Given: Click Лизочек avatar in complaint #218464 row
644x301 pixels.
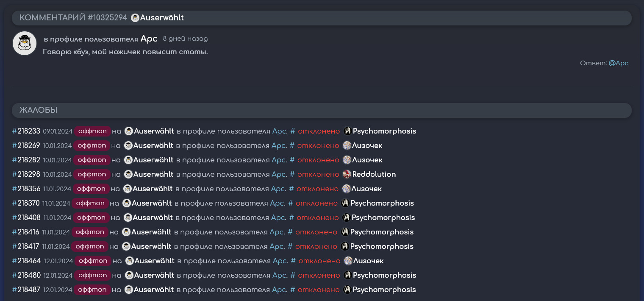Looking at the screenshot, I should coord(348,261).
